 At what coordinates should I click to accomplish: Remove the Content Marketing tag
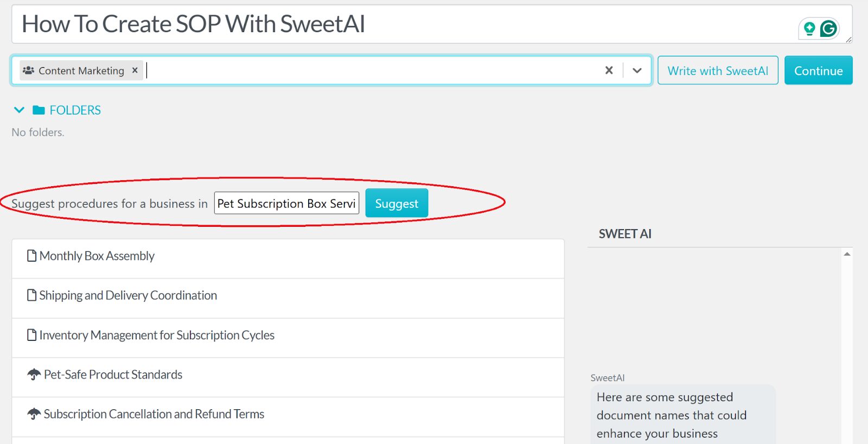[135, 70]
